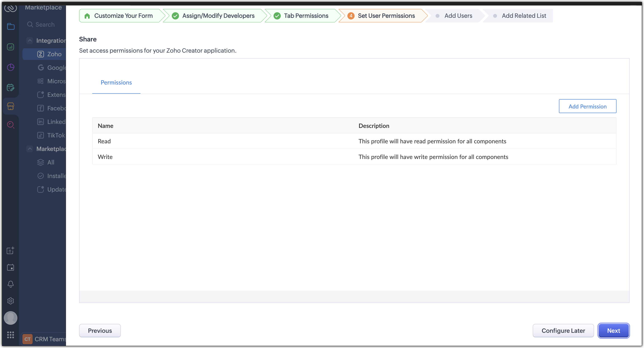Collapse the Marketplace section chevron
The image size is (644, 348).
30,149
